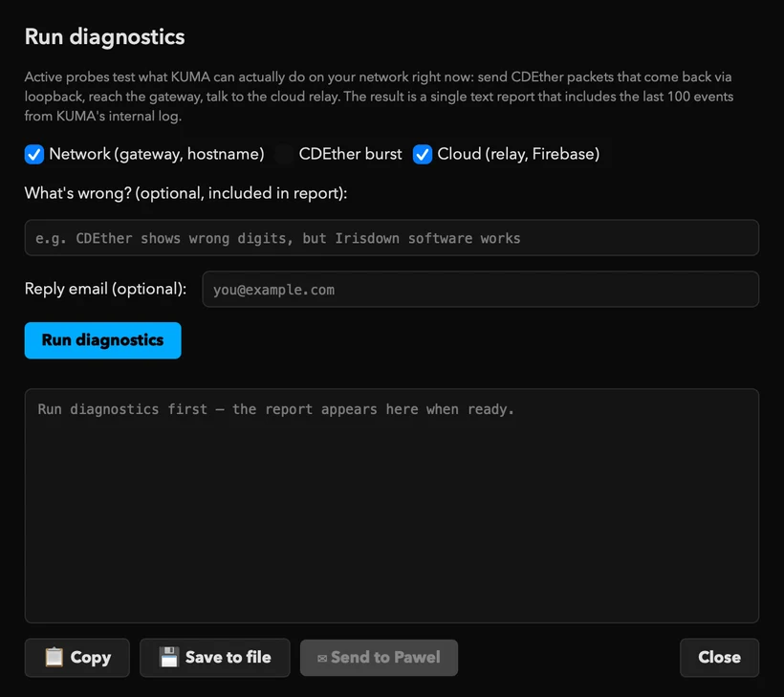Click the Send to Pawel button
Viewport: 784px width, 697px height.
click(x=379, y=658)
